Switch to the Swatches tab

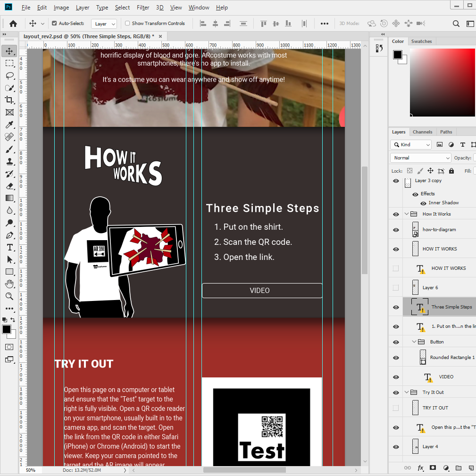(421, 42)
